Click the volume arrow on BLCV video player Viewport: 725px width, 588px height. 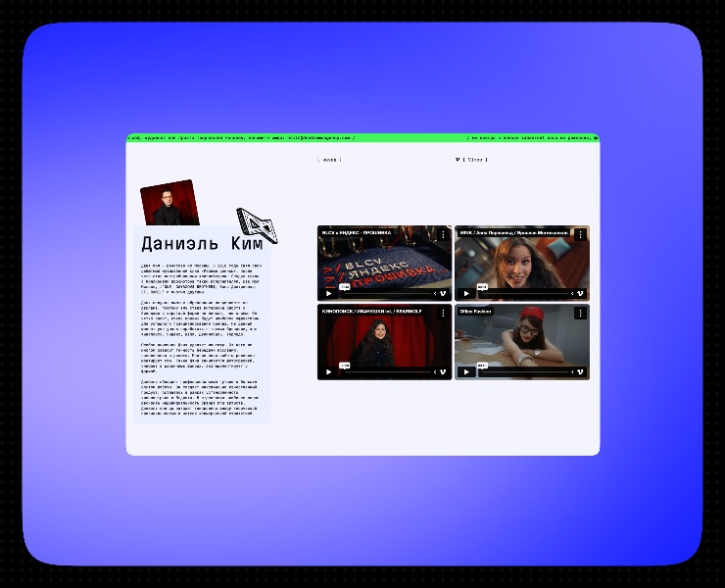point(435,293)
